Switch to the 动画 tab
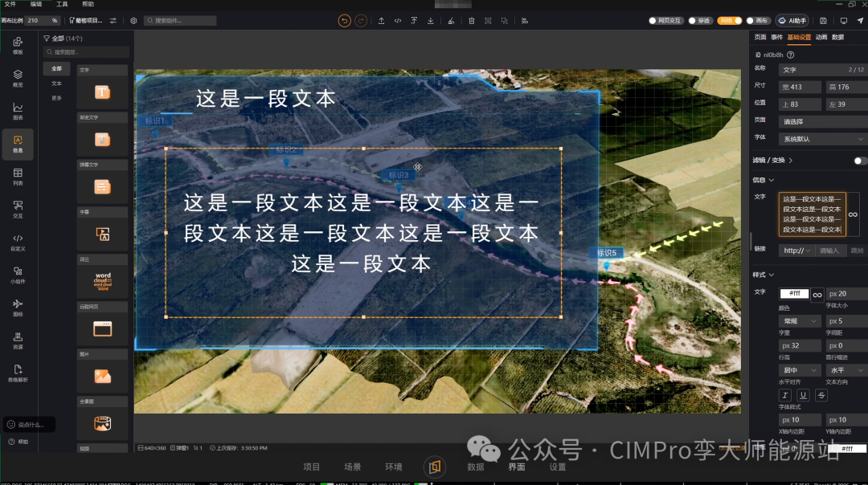The height and width of the screenshot is (485, 868). pyautogui.click(x=821, y=37)
